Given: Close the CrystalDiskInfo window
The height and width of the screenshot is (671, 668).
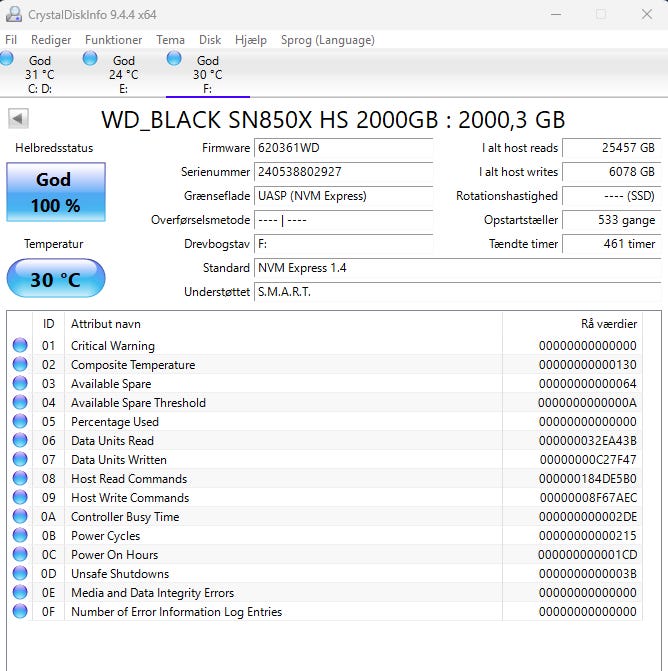Looking at the screenshot, I should [x=647, y=14].
